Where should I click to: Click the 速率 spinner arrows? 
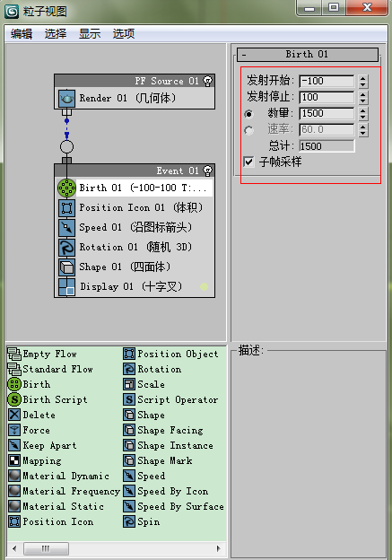(363, 130)
